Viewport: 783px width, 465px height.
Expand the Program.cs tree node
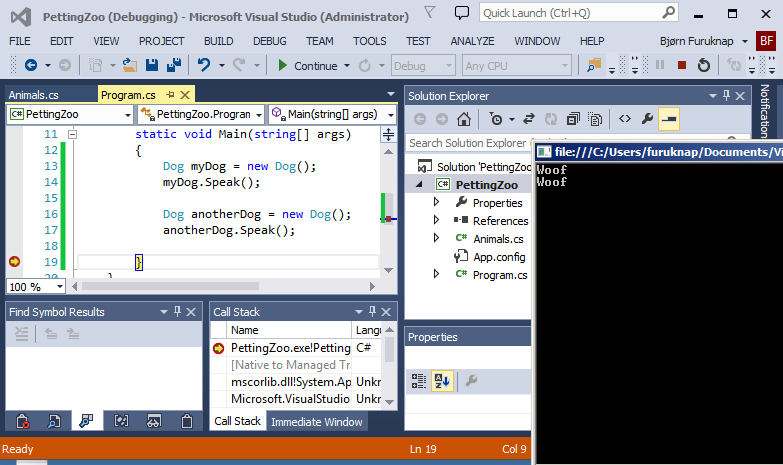point(436,274)
